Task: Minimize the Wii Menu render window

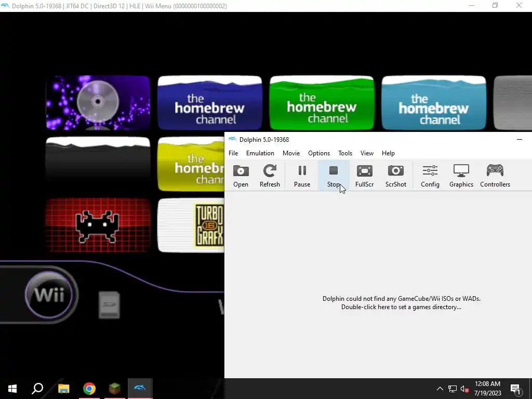Action: 472,6
